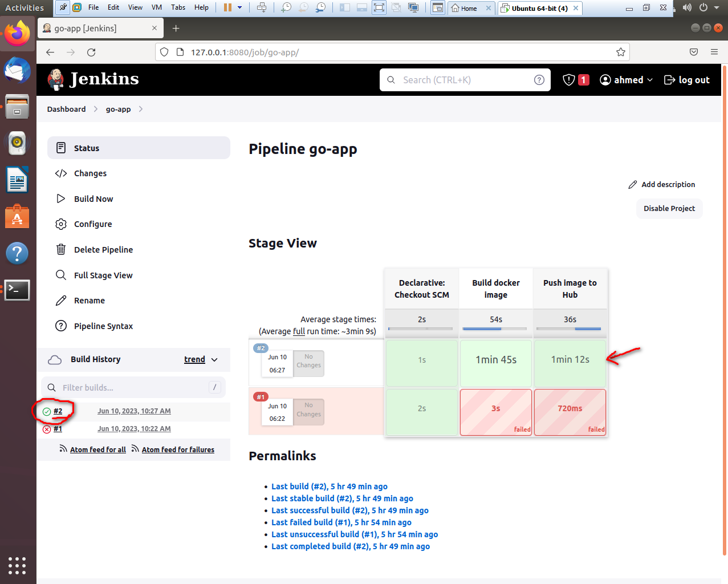
Task: Click the Disable Project button
Action: 669,208
